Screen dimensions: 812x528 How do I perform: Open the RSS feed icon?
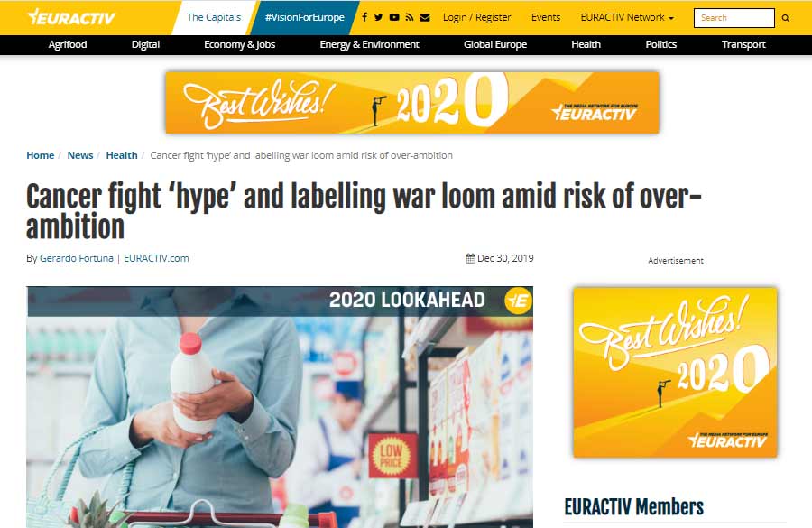(x=409, y=17)
